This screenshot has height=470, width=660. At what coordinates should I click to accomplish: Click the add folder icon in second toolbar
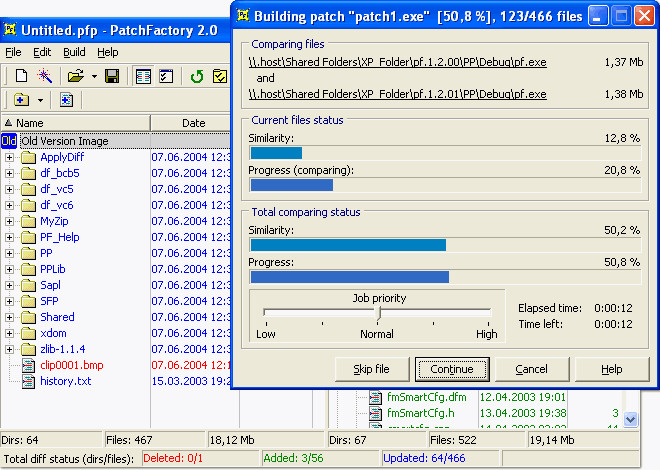(x=21, y=100)
